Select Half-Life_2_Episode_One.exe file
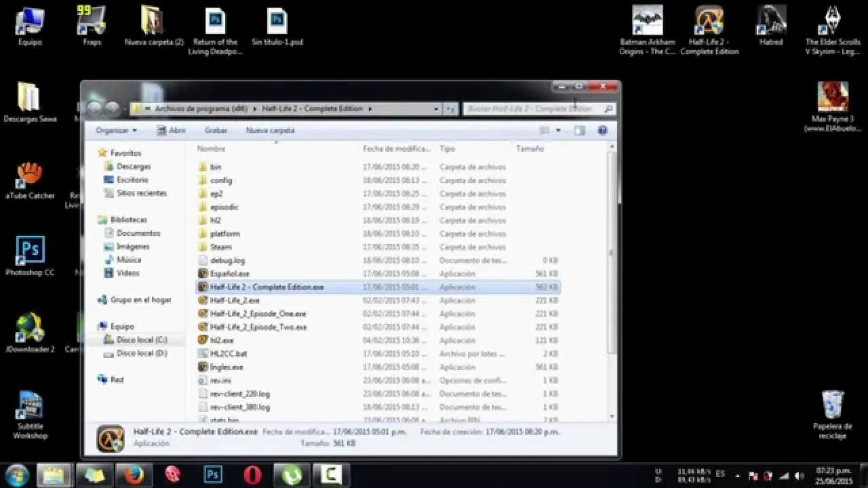Screen dimensions: 868x488 378,314
